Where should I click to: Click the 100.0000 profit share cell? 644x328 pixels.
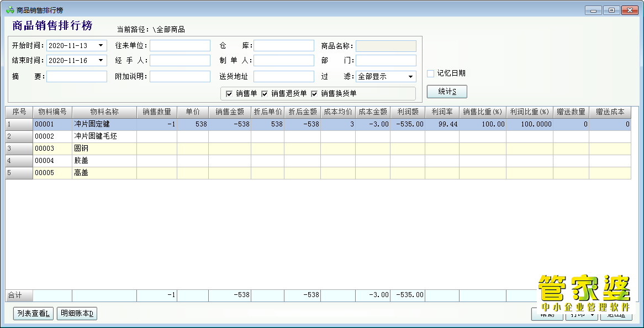530,124
